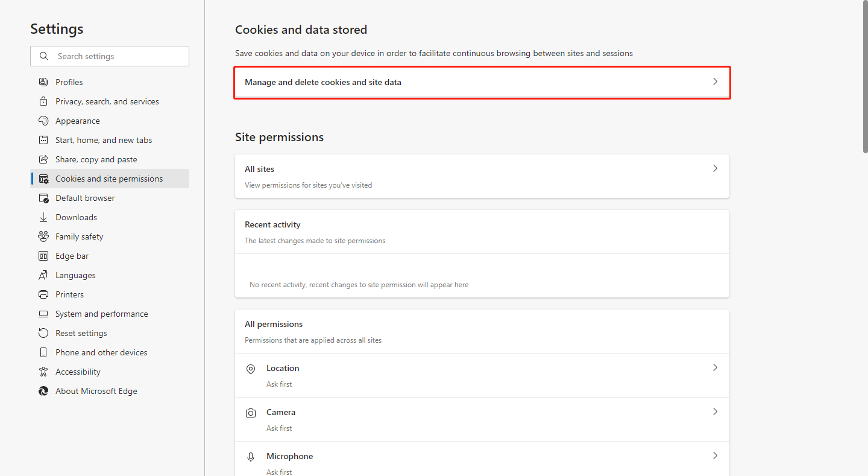Expand the Location permission settings
Viewport: 868px width, 476px height.
[715, 367]
